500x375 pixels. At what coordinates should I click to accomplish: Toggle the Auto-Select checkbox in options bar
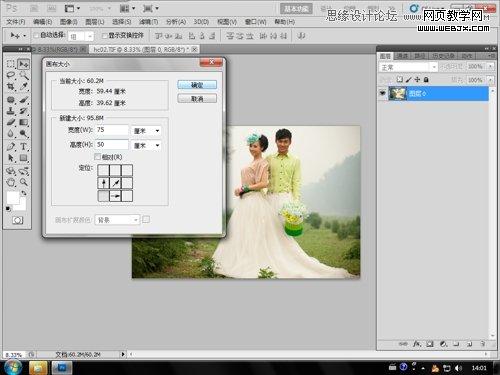point(36,35)
